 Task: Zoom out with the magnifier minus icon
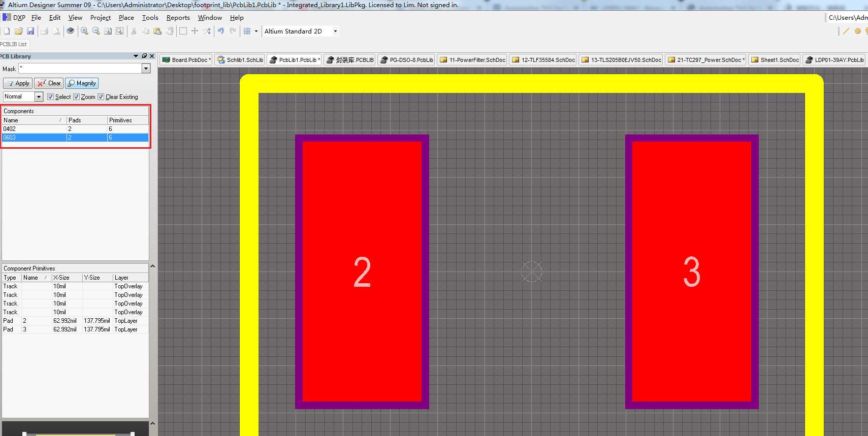[96, 31]
